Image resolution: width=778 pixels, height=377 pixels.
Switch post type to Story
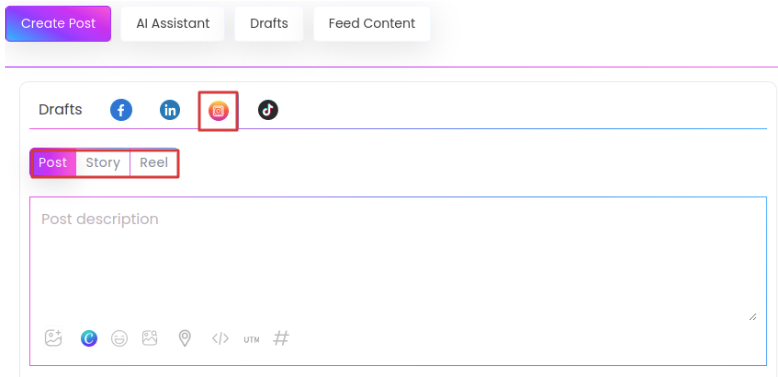coord(103,163)
